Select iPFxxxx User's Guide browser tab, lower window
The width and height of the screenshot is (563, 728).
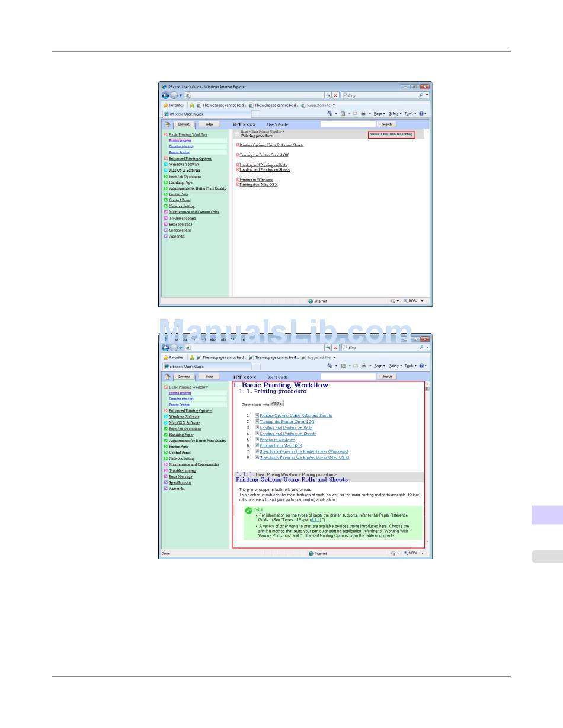tap(207, 366)
